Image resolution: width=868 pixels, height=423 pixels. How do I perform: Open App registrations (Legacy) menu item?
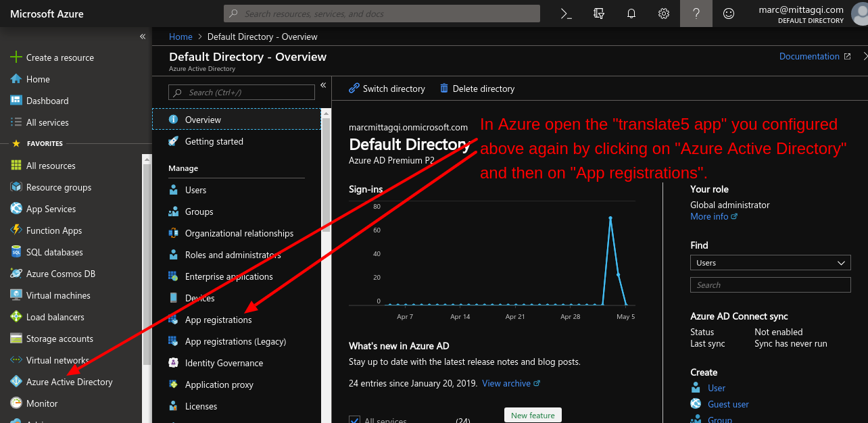point(237,341)
